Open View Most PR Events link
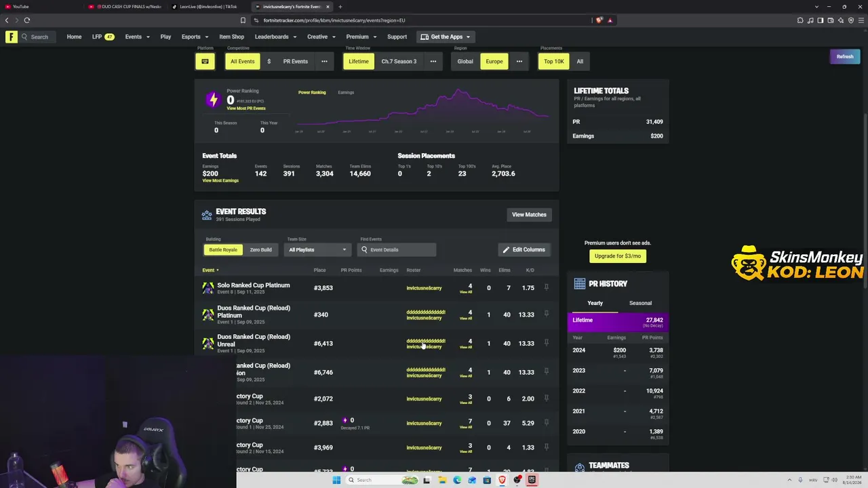 [x=246, y=108]
